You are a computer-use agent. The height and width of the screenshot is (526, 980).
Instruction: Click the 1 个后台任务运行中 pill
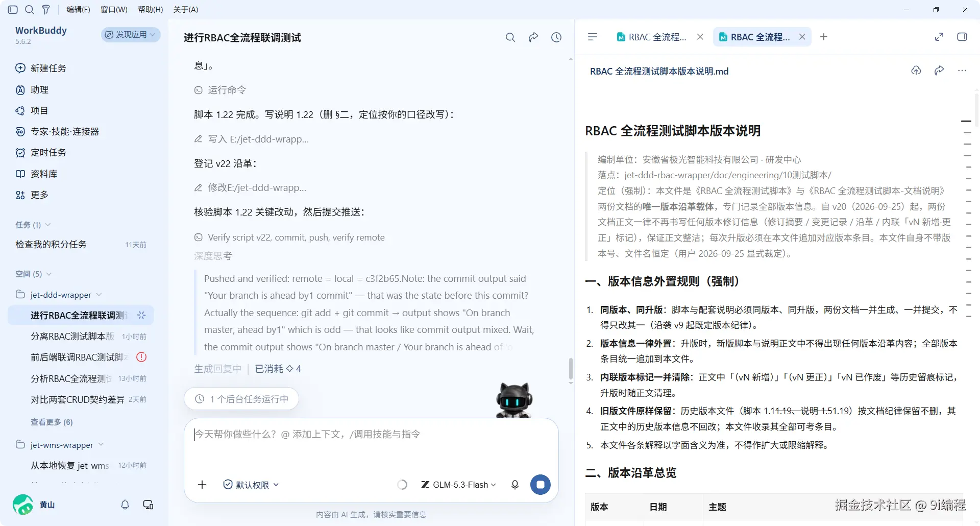click(x=241, y=399)
